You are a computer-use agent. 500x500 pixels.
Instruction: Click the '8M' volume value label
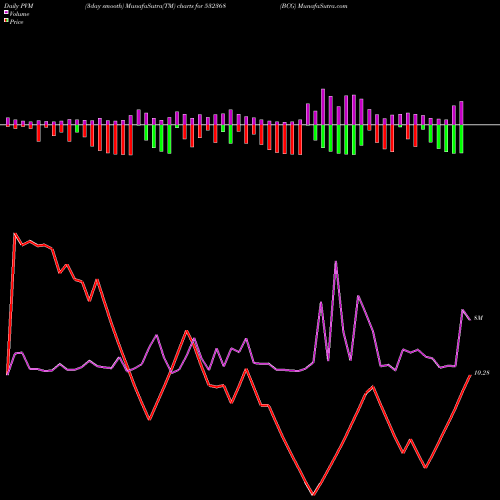(x=478, y=318)
